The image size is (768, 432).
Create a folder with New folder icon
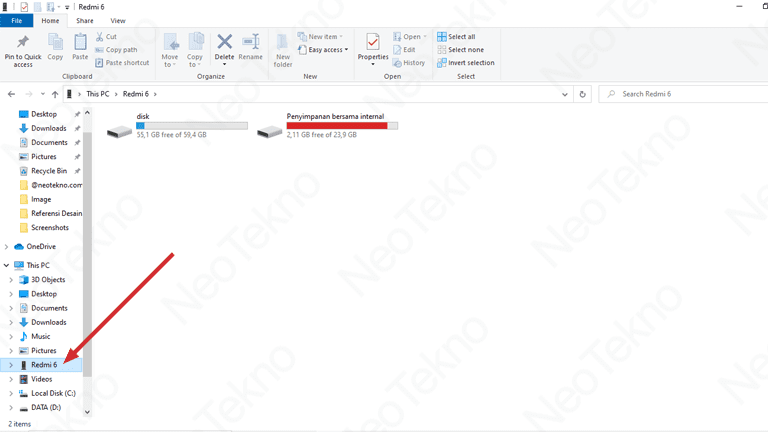pyautogui.click(x=283, y=47)
